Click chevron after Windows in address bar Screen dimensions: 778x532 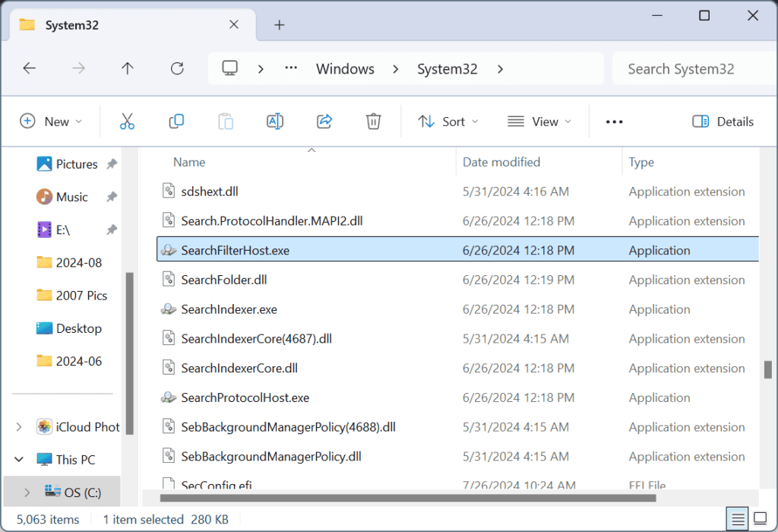point(395,69)
